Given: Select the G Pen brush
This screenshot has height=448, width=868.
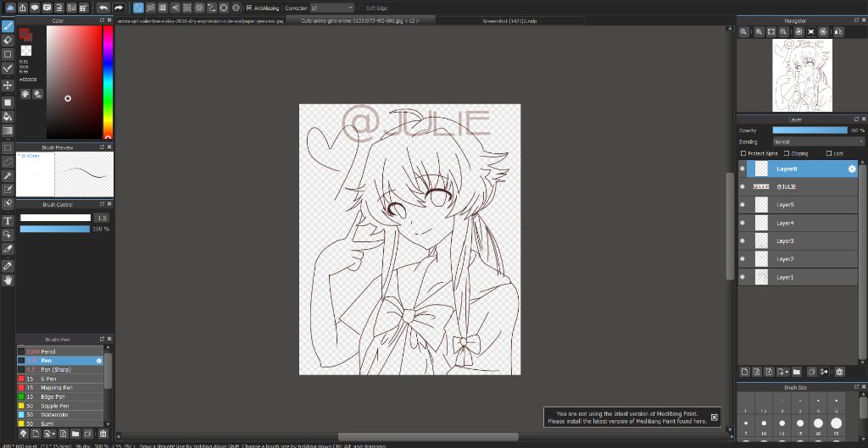Looking at the screenshot, I should pos(60,379).
